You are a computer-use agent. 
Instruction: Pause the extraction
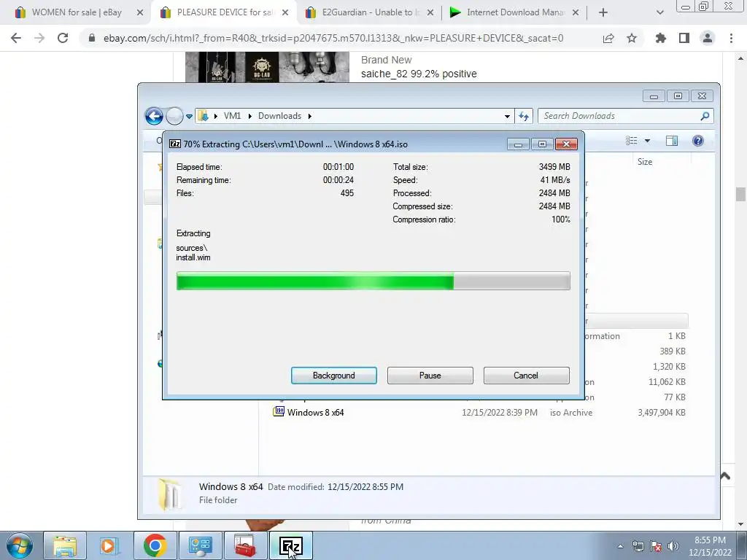[430, 376]
